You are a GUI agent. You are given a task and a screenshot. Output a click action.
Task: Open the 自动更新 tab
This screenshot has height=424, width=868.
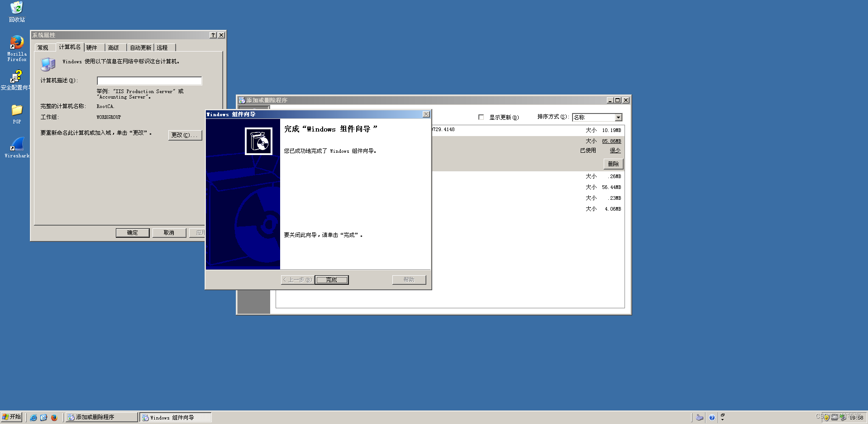coord(141,47)
